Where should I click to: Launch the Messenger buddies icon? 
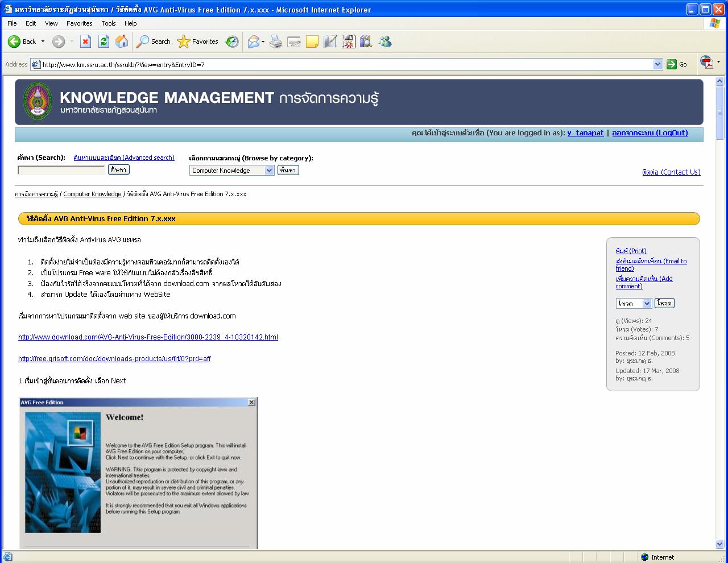coord(385,42)
